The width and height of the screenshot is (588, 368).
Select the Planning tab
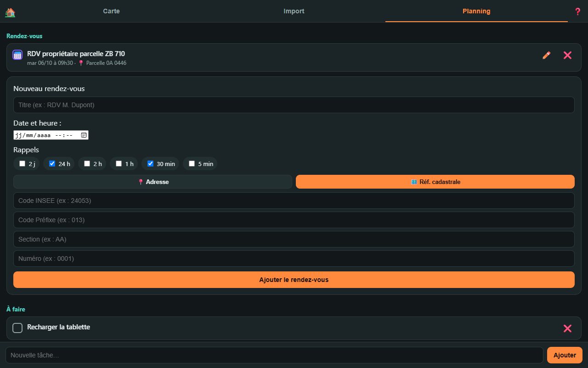(x=476, y=11)
